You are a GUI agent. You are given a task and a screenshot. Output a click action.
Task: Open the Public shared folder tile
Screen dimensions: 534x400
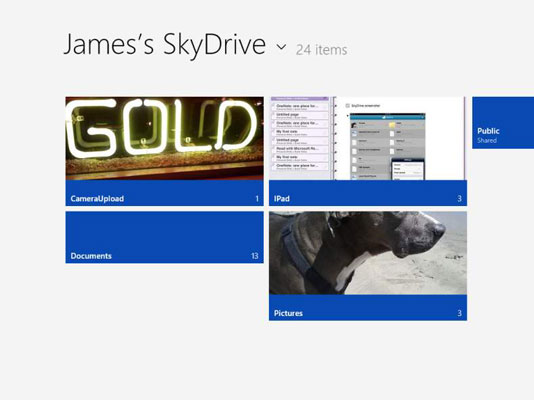coord(503,123)
